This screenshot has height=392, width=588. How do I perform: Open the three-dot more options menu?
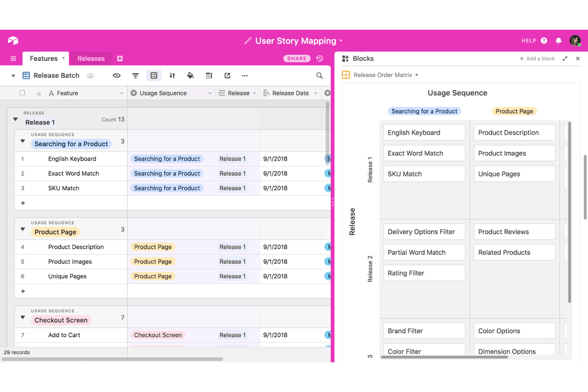(x=245, y=75)
